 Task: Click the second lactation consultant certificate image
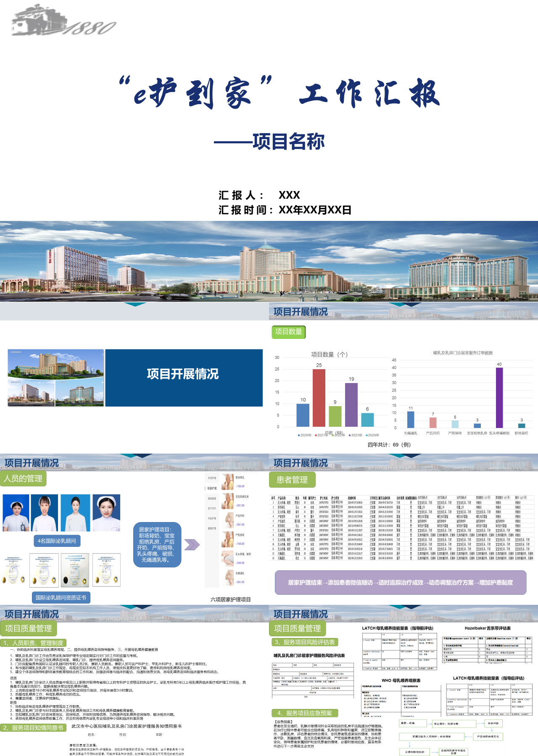44,570
